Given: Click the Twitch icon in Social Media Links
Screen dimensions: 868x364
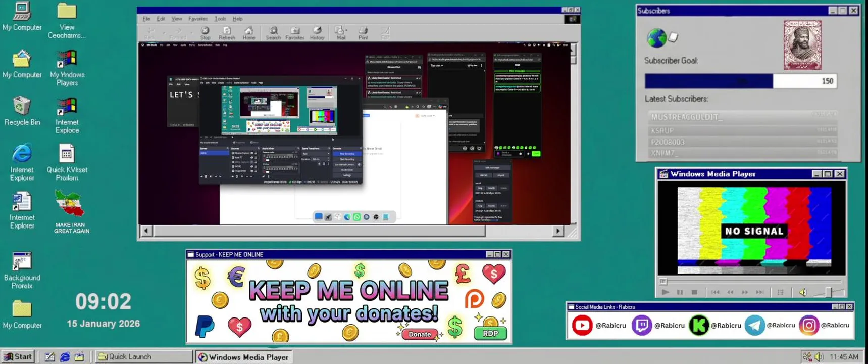Looking at the screenshot, I should [642, 325].
